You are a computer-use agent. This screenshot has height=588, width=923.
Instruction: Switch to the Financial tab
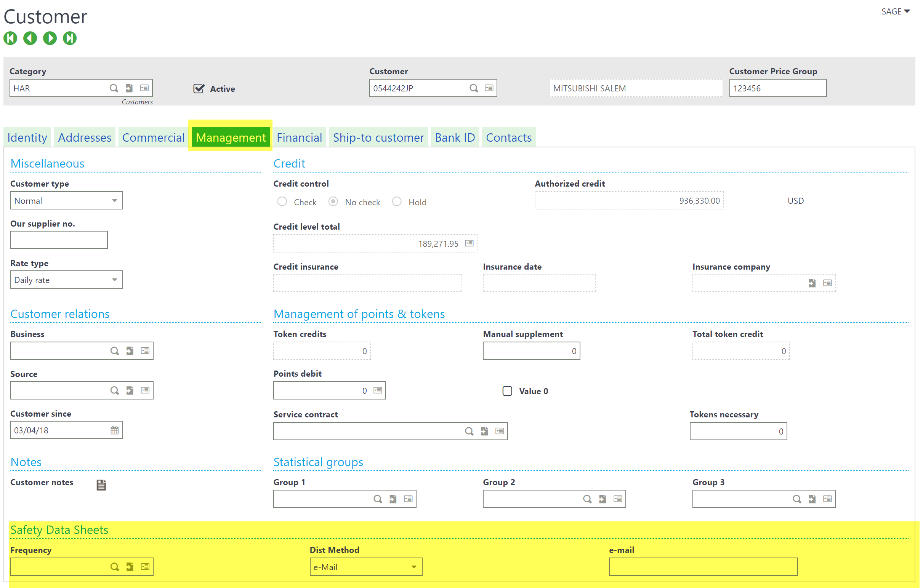[x=299, y=137]
